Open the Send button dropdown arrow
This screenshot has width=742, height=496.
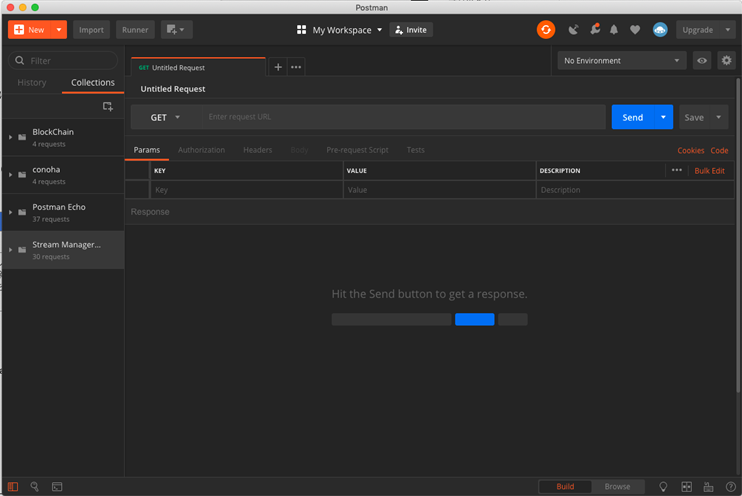[663, 117]
